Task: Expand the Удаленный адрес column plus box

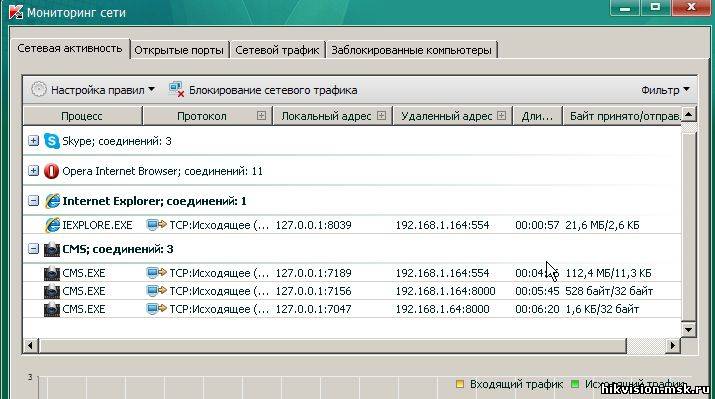Action: pos(502,116)
